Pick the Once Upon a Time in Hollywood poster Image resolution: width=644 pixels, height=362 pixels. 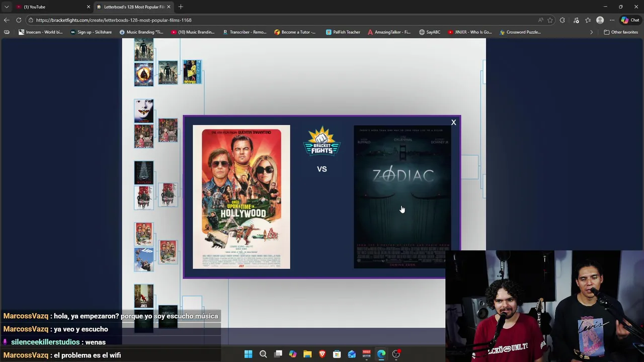(x=242, y=197)
